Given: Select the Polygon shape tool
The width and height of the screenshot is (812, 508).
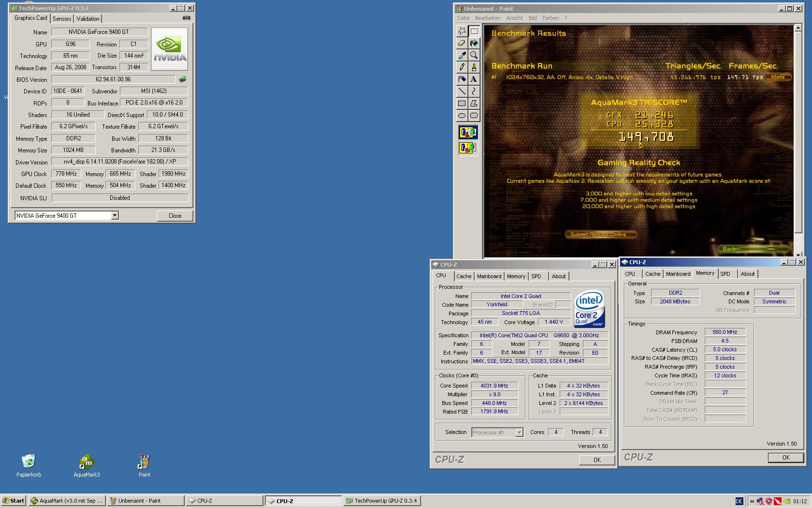Looking at the screenshot, I should click(474, 104).
